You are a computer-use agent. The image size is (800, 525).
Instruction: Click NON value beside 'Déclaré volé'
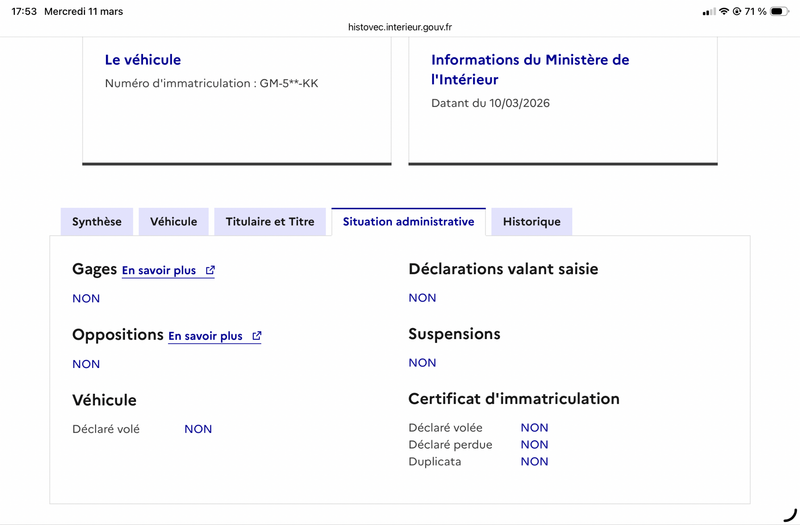point(198,429)
